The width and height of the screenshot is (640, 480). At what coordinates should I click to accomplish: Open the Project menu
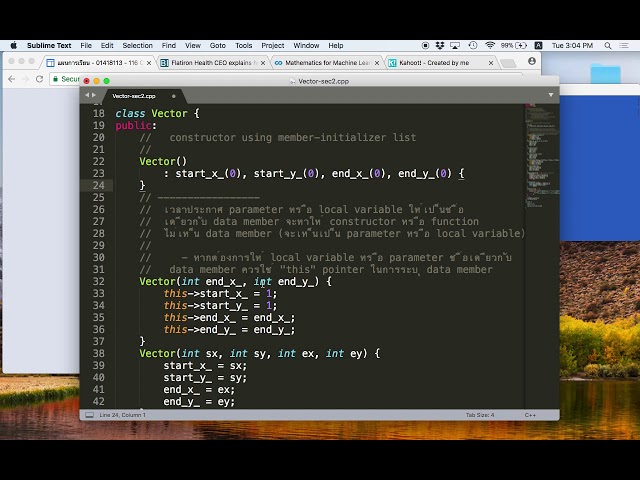click(x=273, y=45)
